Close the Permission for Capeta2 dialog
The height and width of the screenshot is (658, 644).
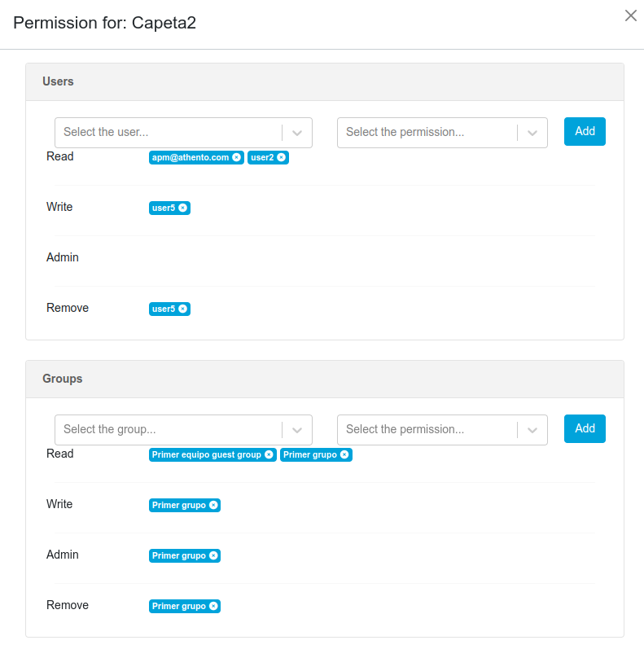point(630,15)
